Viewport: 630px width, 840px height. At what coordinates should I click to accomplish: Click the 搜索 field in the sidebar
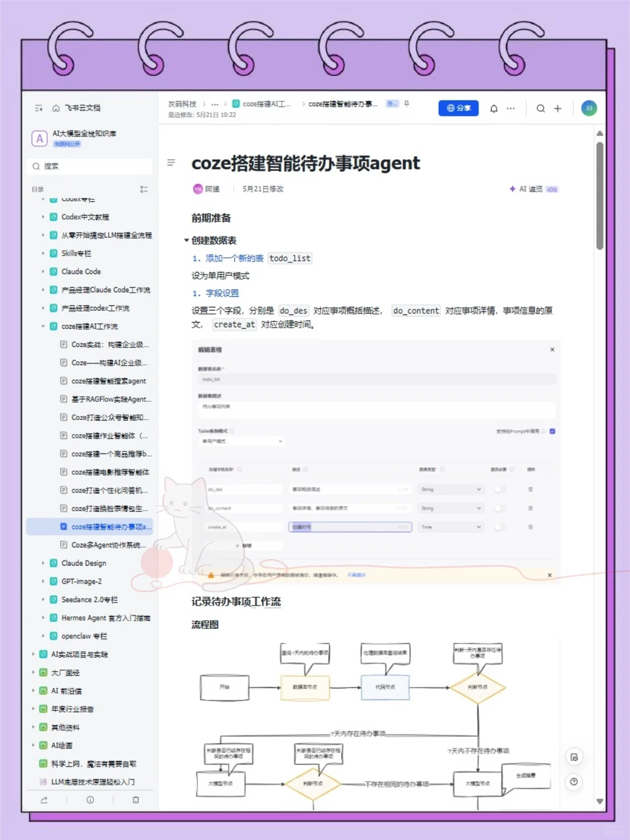pos(90,166)
